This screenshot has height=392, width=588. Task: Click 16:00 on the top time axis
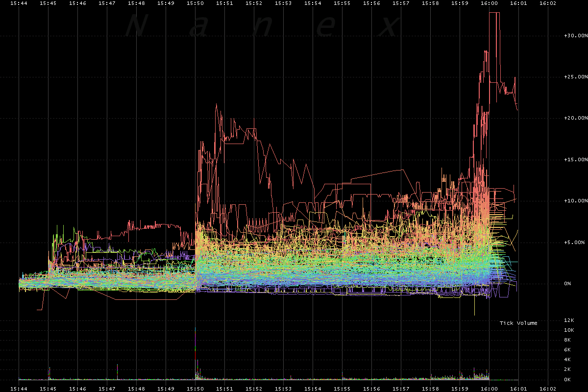point(489,3)
